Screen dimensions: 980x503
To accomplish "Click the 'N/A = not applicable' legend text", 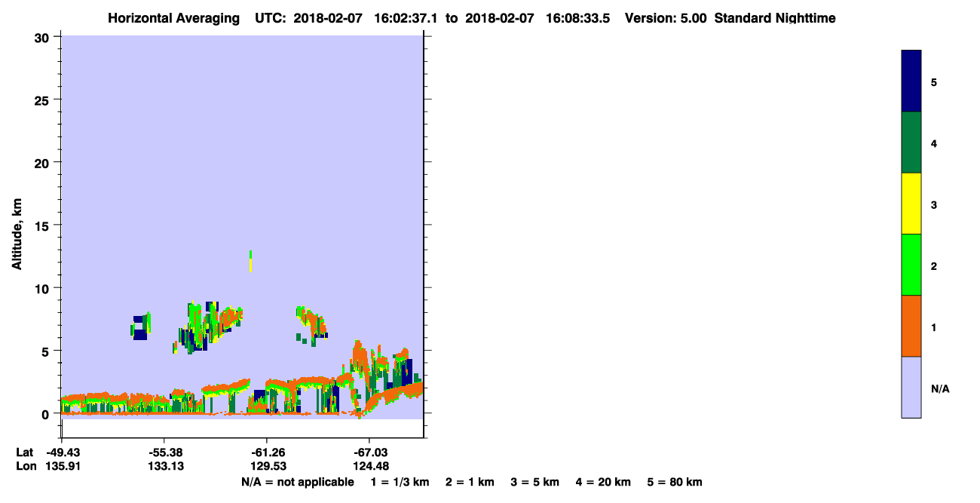I will (297, 482).
